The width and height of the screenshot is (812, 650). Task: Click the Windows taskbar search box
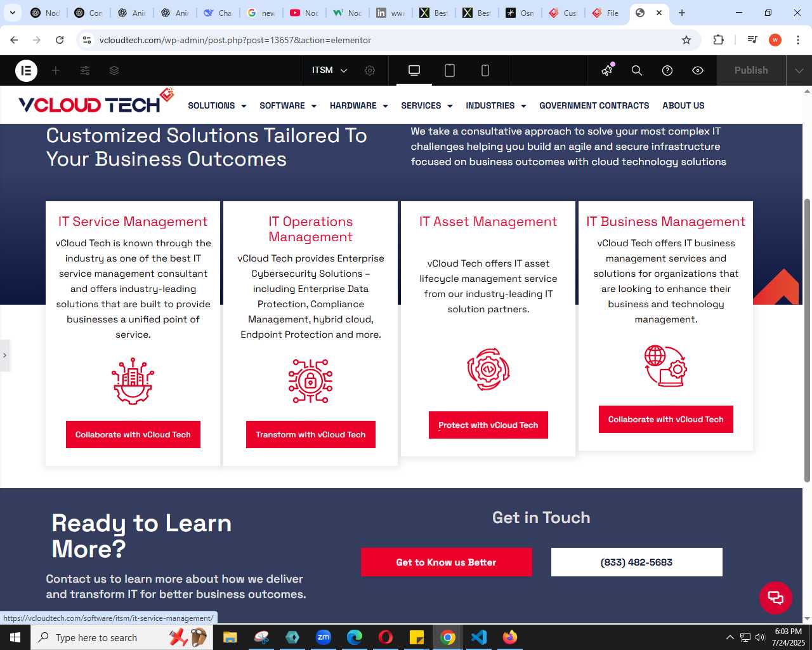click(121, 637)
